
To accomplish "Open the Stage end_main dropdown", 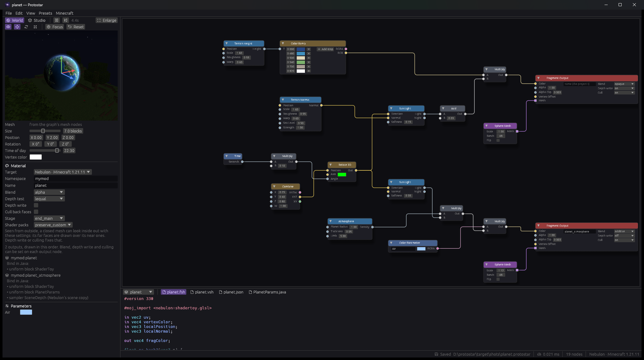I will 49,218.
